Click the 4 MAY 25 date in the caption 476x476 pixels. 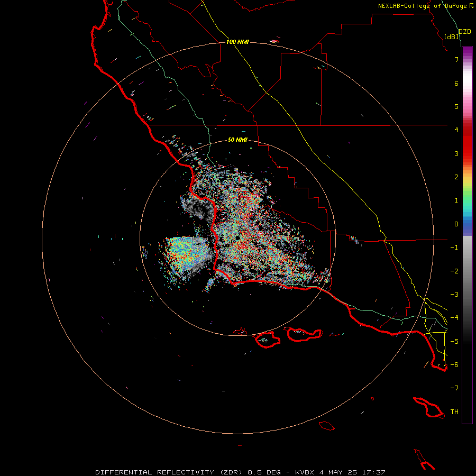338,472
